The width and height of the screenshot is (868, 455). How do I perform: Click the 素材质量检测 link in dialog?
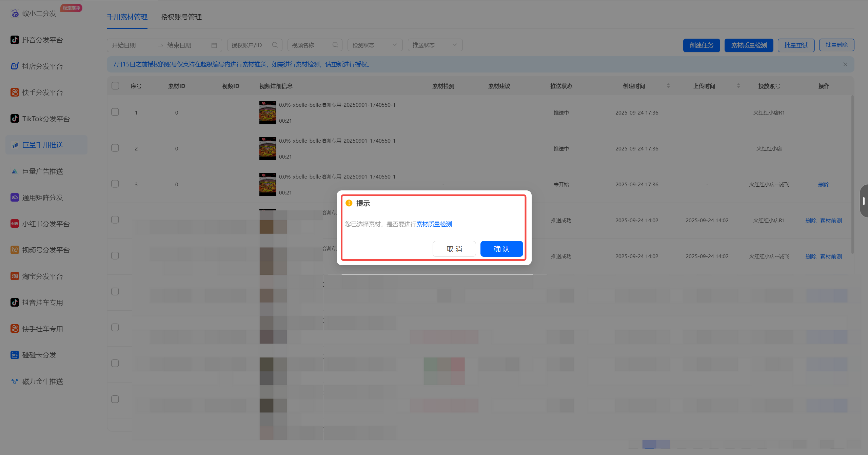point(434,224)
